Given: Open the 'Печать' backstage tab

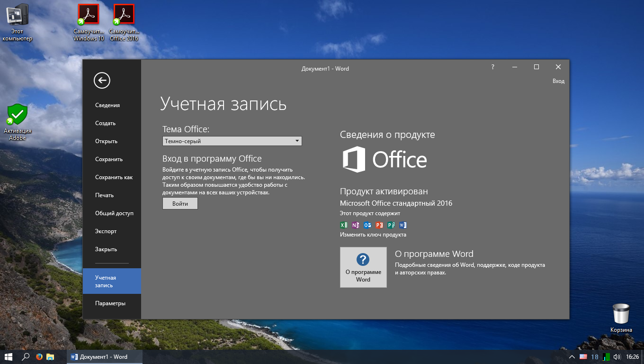Looking at the screenshot, I should [112, 195].
